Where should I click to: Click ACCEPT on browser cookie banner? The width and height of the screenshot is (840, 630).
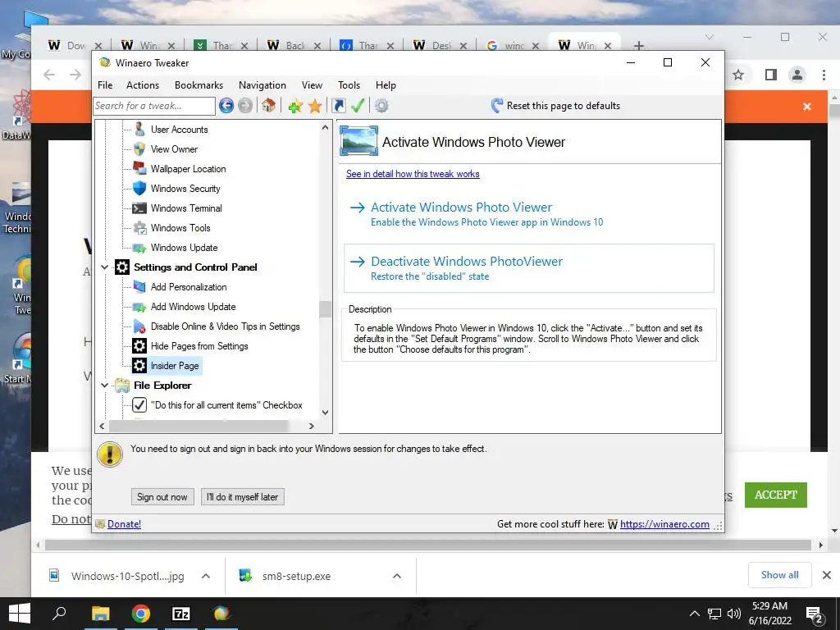click(776, 495)
